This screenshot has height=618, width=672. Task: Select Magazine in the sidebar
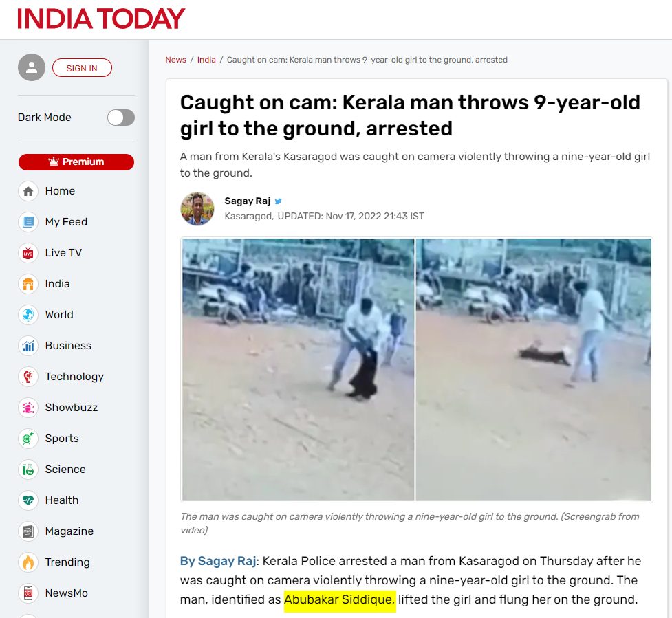[69, 531]
